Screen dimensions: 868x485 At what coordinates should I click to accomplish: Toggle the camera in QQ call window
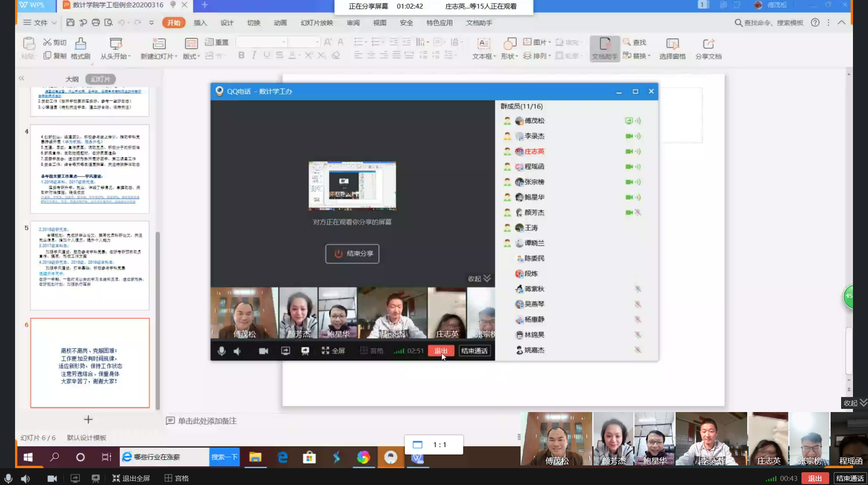point(263,351)
